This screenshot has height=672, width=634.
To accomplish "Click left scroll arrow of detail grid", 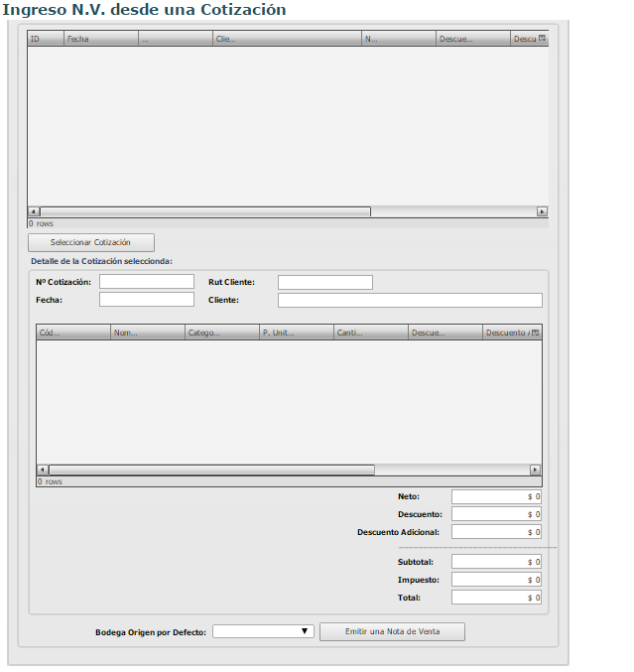I will [x=42, y=470].
